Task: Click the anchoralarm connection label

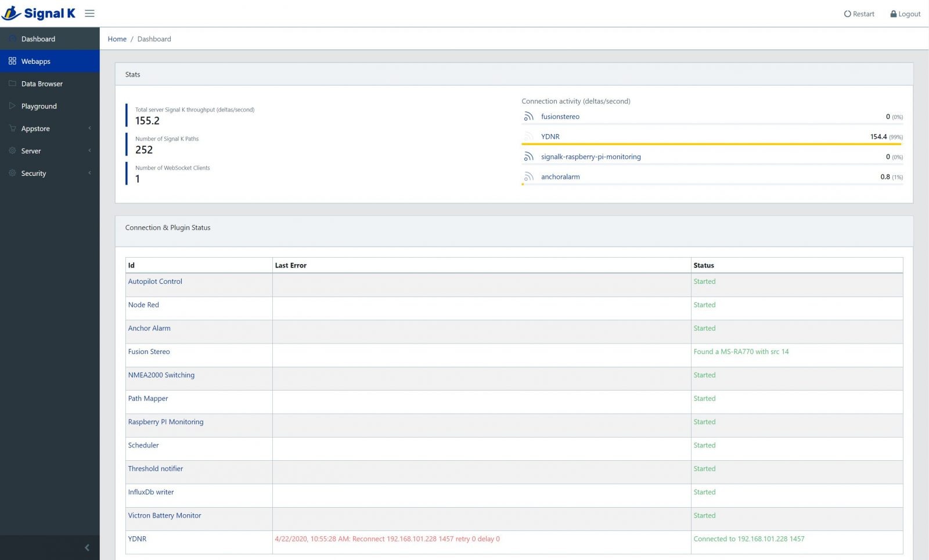Action: point(560,177)
